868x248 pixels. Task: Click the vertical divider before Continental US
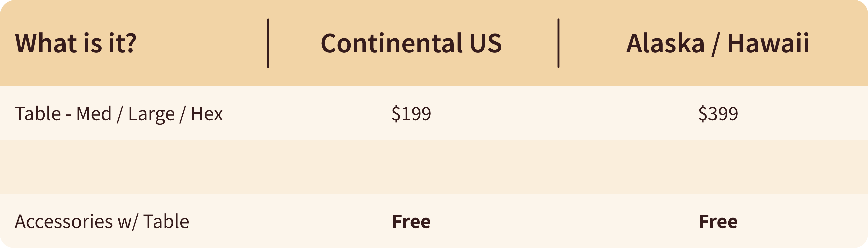pos(268,43)
